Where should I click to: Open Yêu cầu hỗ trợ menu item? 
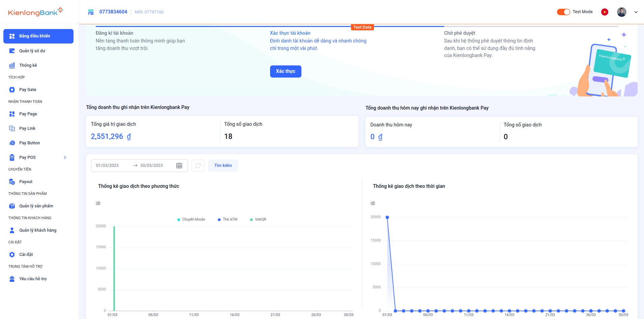point(38,279)
